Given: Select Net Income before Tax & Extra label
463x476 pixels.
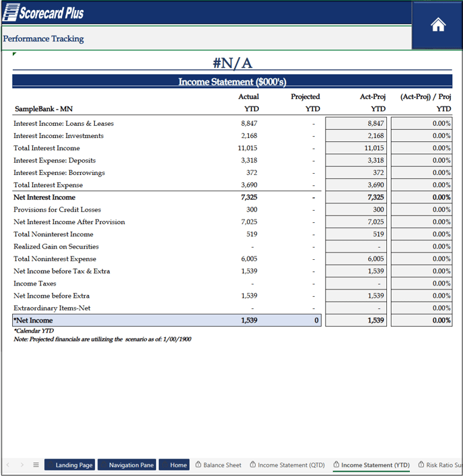Looking at the screenshot, I should 62,271.
